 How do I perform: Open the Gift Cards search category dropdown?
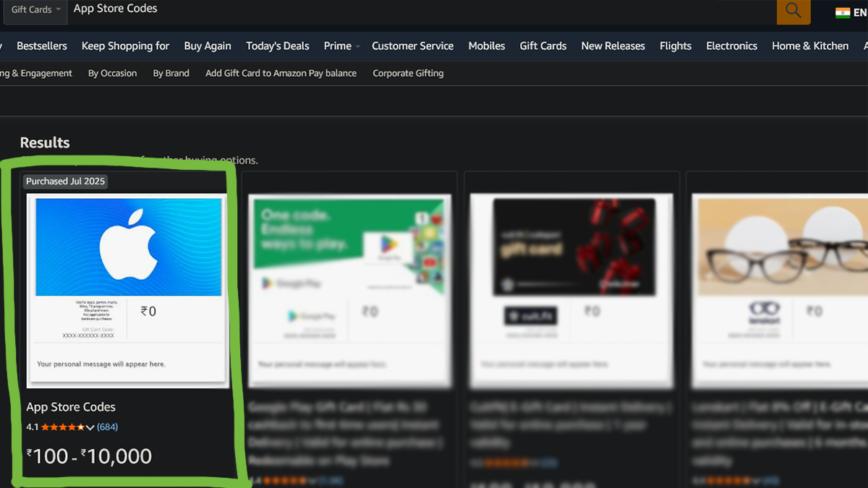tap(35, 10)
